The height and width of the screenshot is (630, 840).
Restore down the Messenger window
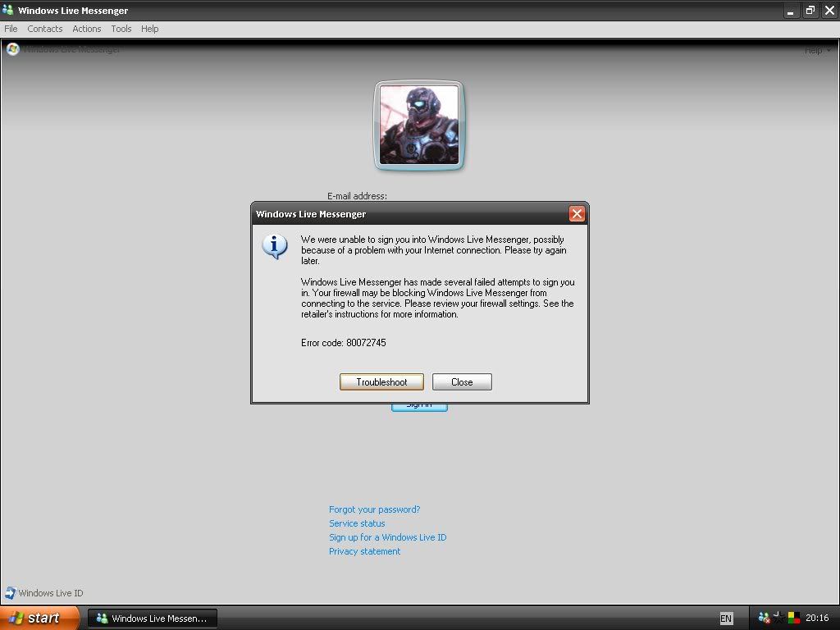810,10
